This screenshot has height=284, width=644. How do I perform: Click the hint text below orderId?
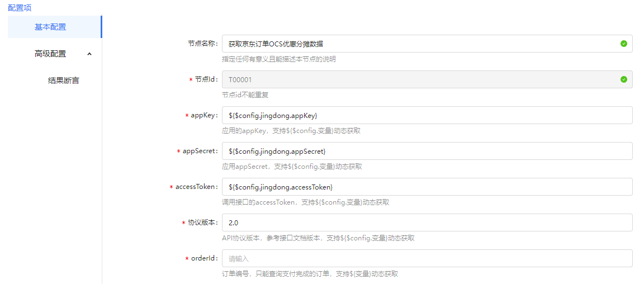pos(310,274)
